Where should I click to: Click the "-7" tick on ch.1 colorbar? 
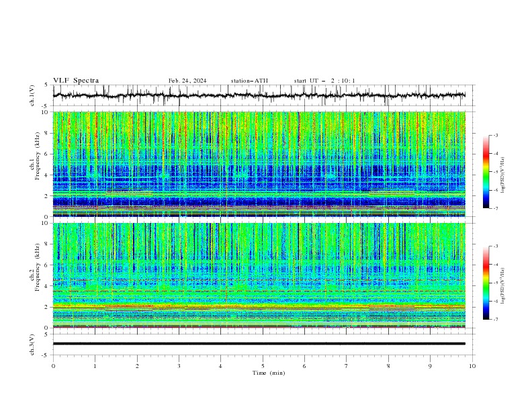(x=495, y=208)
